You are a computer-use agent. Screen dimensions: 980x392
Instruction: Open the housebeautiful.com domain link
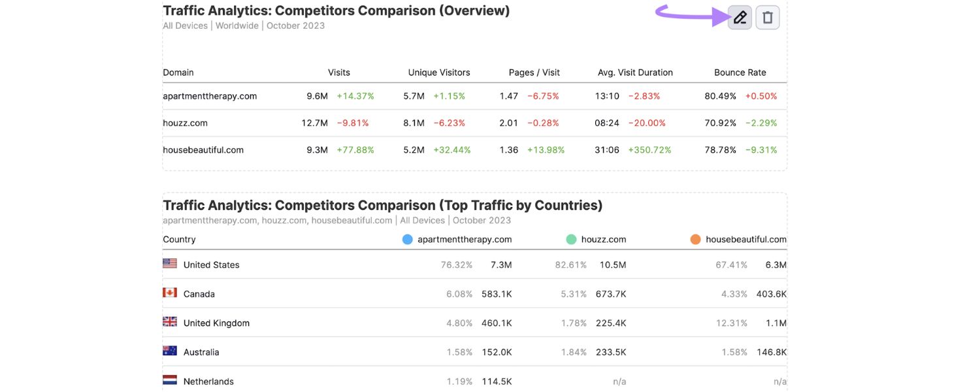click(x=203, y=150)
